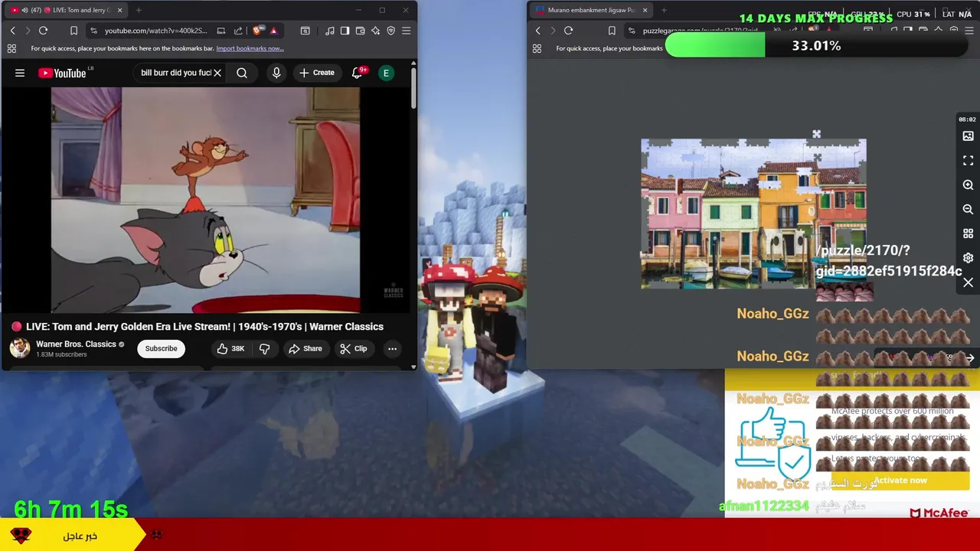
Task: Arrange puzzle pieces with the grid icon
Action: (968, 233)
